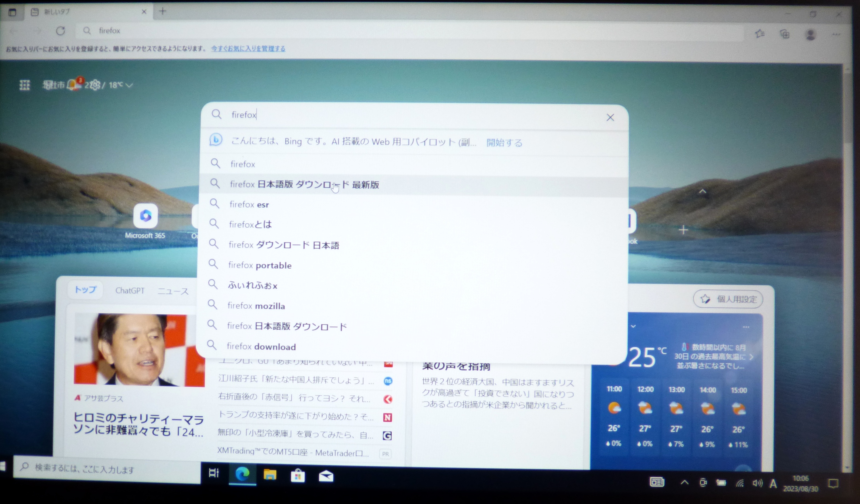860x504 pixels.
Task: Open Microsoft Store taskbar icon
Action: click(x=297, y=475)
